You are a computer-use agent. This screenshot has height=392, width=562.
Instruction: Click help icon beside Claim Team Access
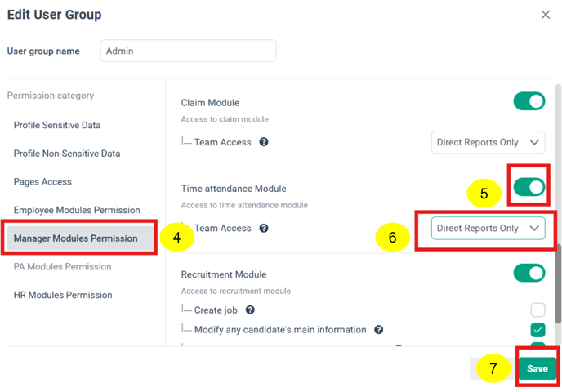264,142
